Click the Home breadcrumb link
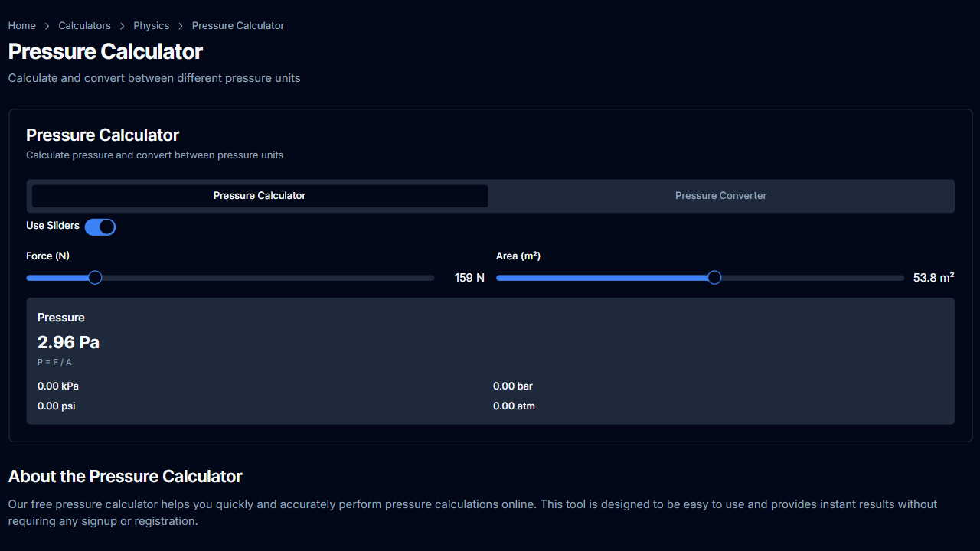Viewport: 980px width, 551px height. tap(21, 26)
